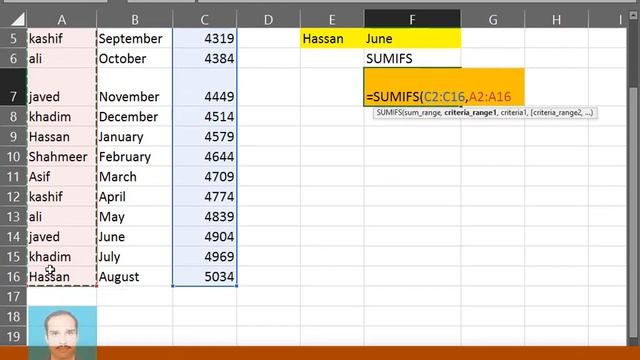Select column C header

coord(204,19)
